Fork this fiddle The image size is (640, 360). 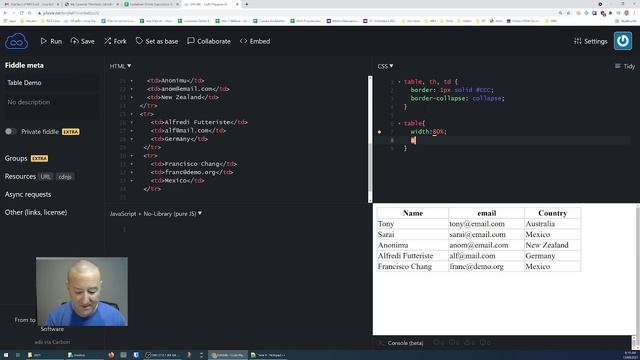(115, 41)
